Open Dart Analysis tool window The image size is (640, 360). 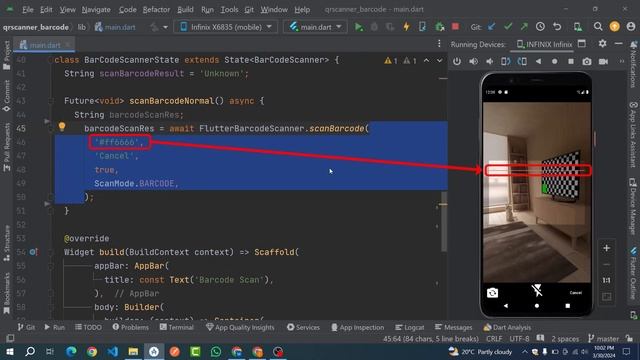click(x=507, y=327)
